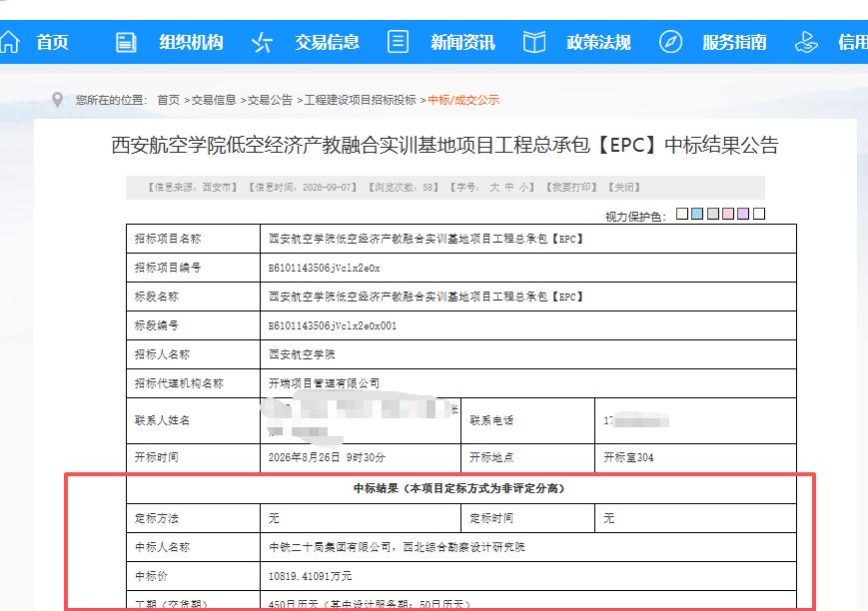Open the 新闻资讯 menu
The height and width of the screenshot is (611, 868).
(462, 42)
